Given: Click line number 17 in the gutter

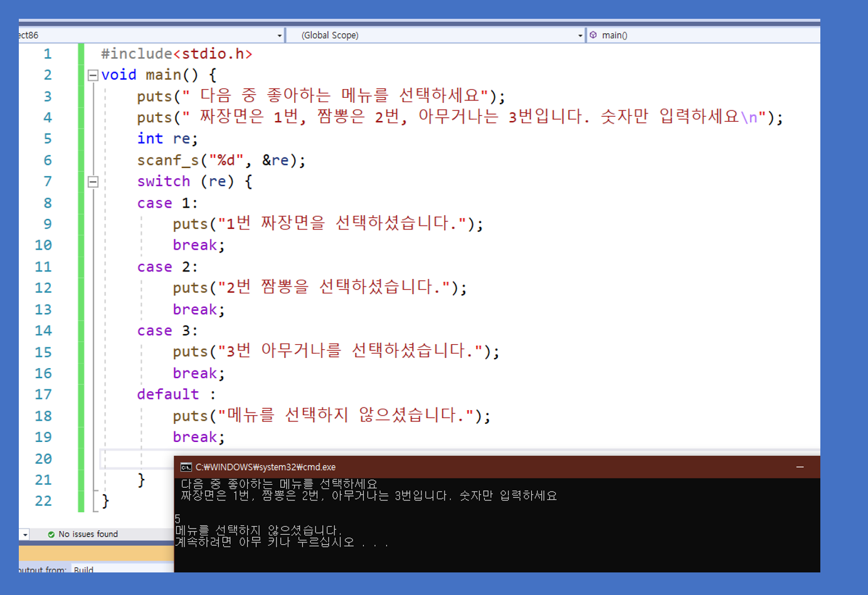Looking at the screenshot, I should click(x=43, y=394).
